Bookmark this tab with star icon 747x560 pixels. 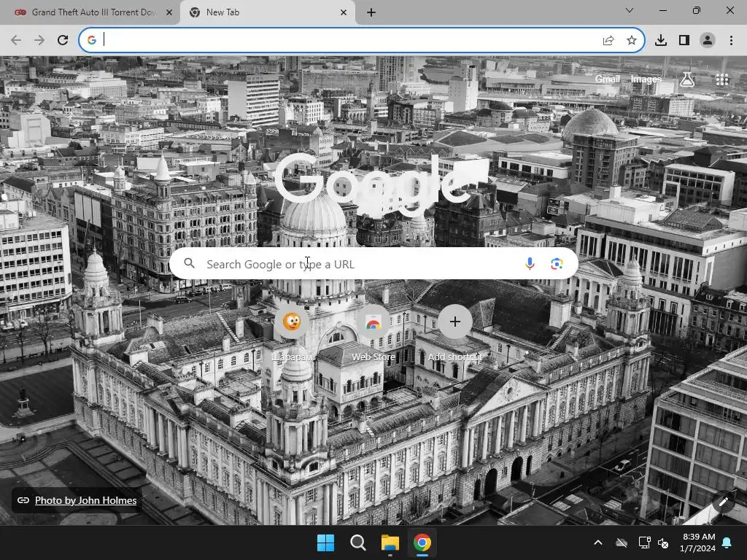pos(632,41)
